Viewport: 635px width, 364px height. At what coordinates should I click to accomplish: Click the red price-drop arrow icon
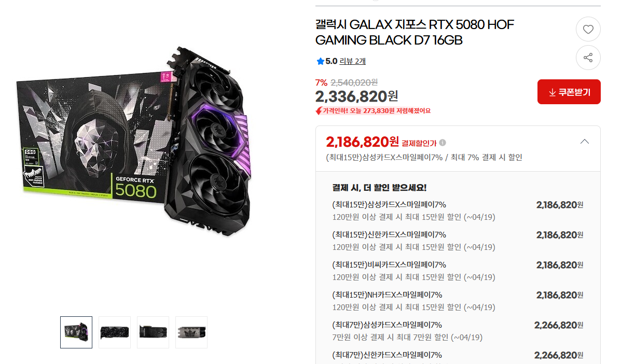319,110
